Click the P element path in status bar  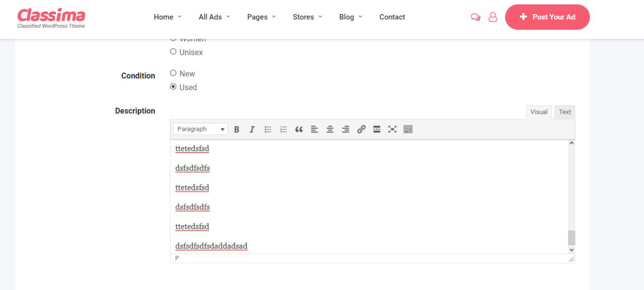tap(177, 258)
